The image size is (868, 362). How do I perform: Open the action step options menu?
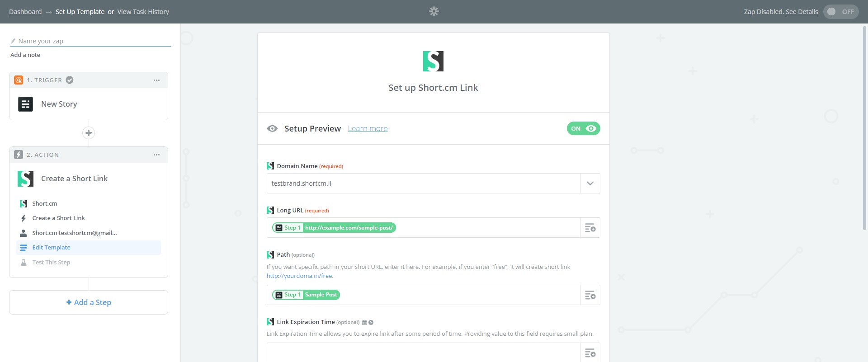[156, 155]
